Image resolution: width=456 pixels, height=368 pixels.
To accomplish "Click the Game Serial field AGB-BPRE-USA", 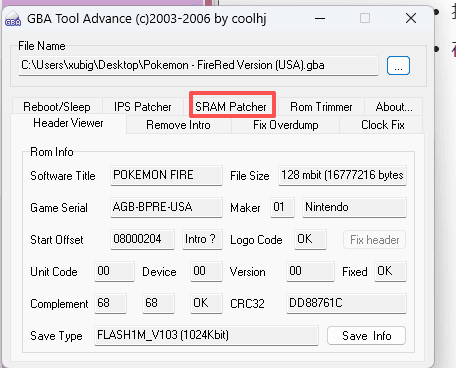I will [x=166, y=207].
